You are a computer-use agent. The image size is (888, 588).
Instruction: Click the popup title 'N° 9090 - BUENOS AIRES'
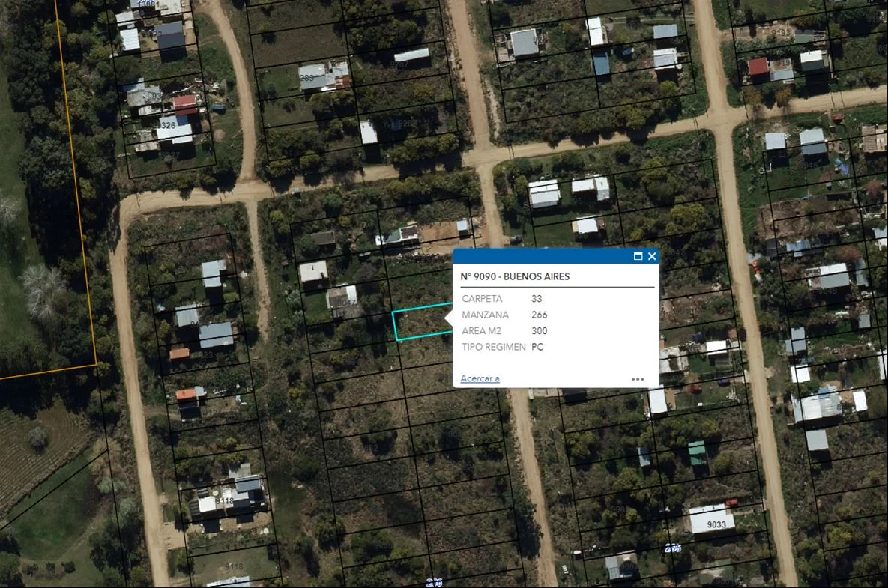click(515, 276)
